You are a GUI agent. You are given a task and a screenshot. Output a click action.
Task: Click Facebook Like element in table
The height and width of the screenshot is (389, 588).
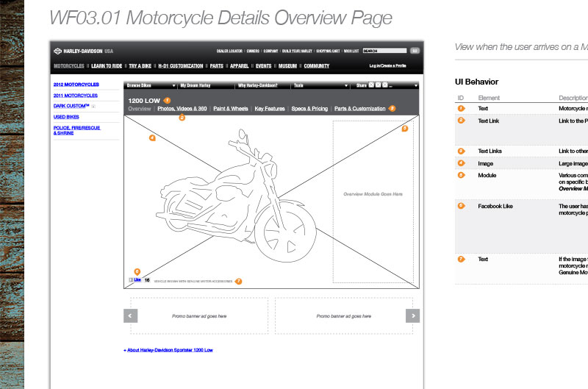click(x=495, y=206)
